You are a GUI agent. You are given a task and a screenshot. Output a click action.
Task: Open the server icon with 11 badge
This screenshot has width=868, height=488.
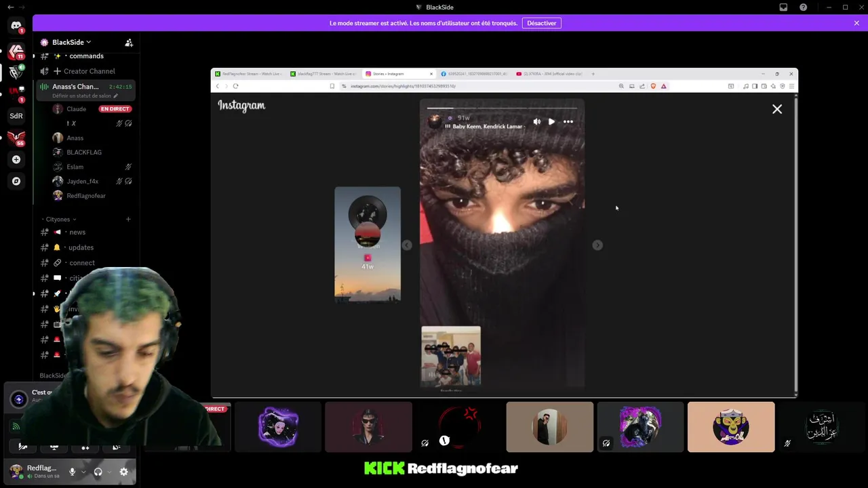pos(16,51)
